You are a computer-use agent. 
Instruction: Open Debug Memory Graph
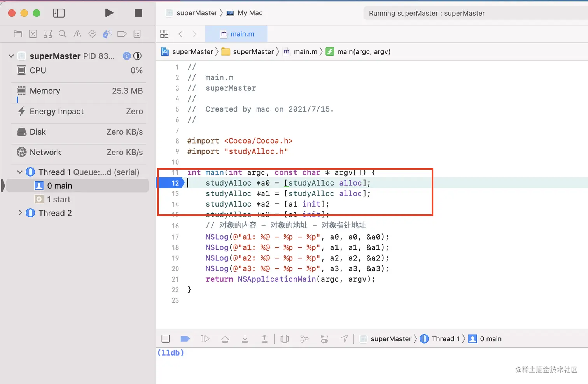pos(304,339)
